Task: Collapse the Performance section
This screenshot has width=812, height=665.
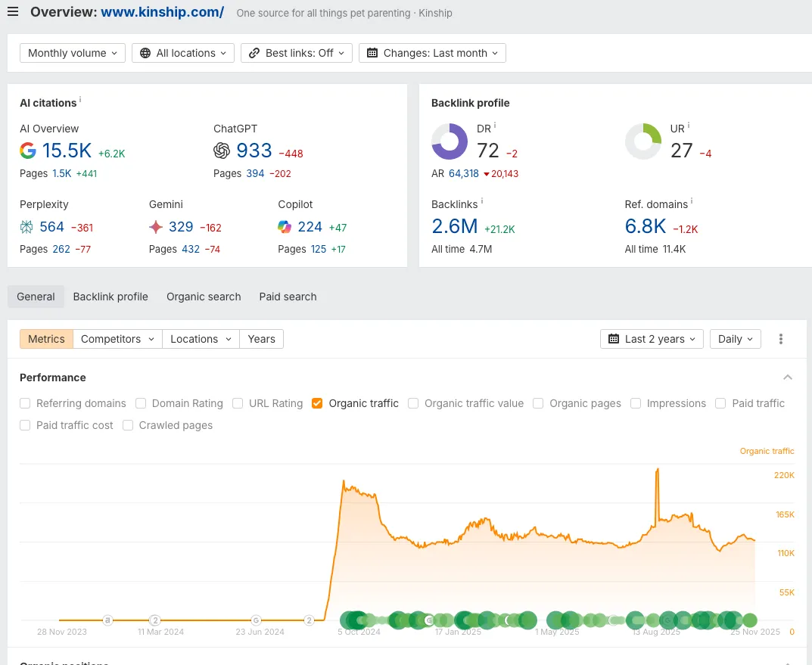Action: coord(788,378)
